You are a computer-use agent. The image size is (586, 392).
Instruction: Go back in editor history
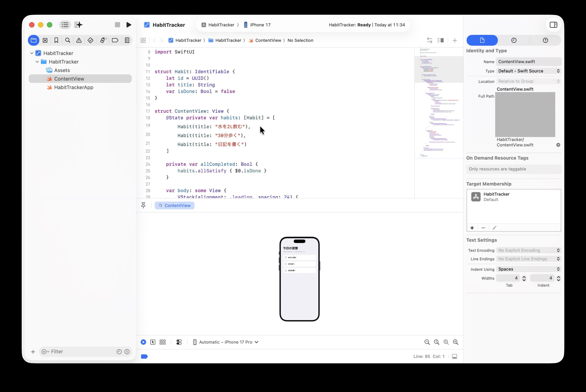tap(154, 40)
